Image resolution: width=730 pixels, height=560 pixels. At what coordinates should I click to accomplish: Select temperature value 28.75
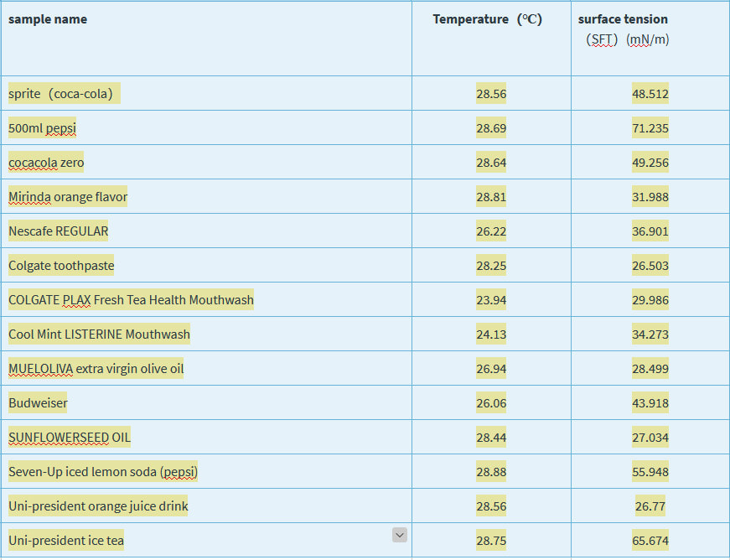click(x=490, y=540)
